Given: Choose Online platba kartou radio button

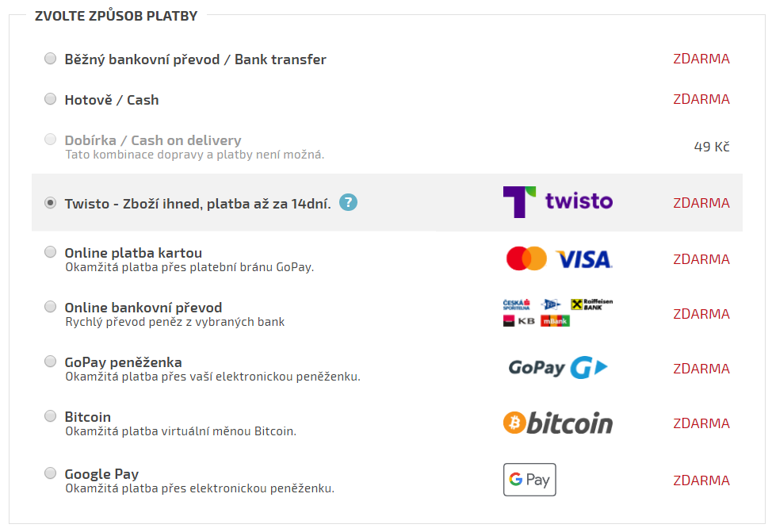Looking at the screenshot, I should (x=50, y=252).
